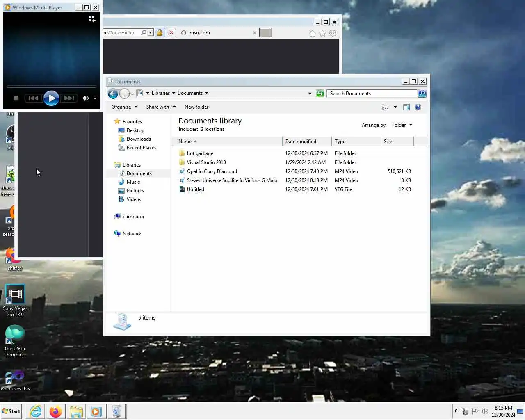Screen dimensions: 525x420
Task: Open Internet Explorer home icon
Action: pos(313,33)
